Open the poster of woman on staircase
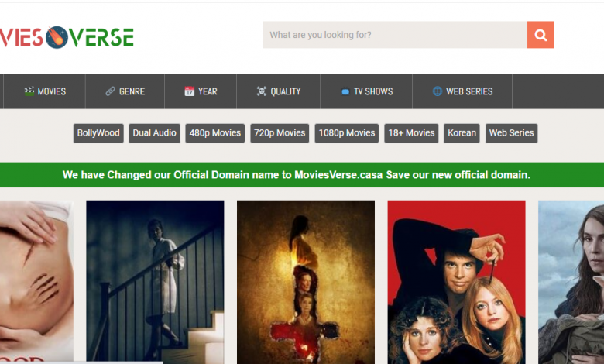Image resolution: width=604 pixels, height=364 pixels. [x=155, y=282]
